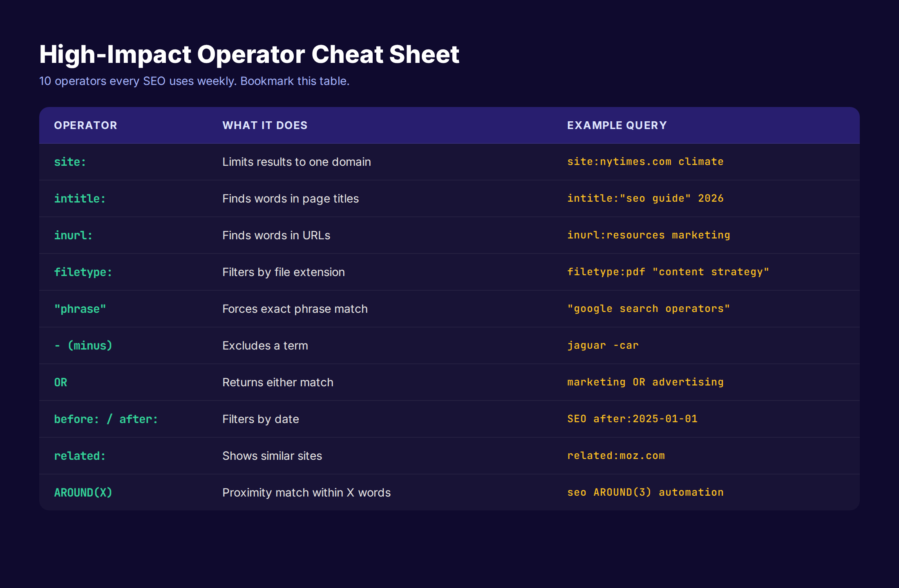Click the subtitle '10 operators every SEO uses weekly'
This screenshot has width=899, height=588.
pos(138,81)
